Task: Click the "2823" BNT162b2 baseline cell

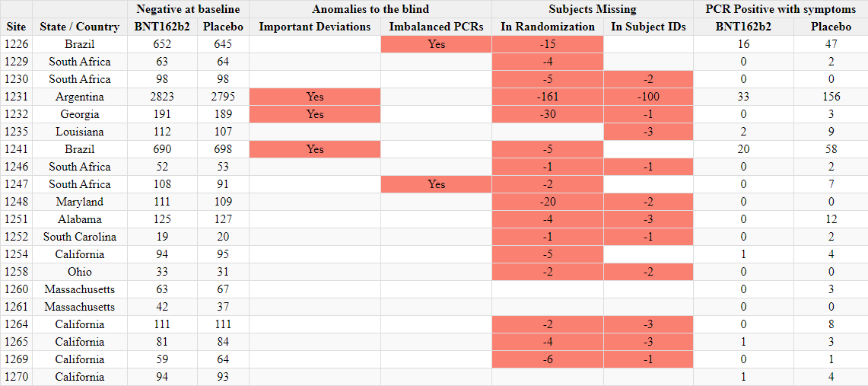Action: pos(161,97)
